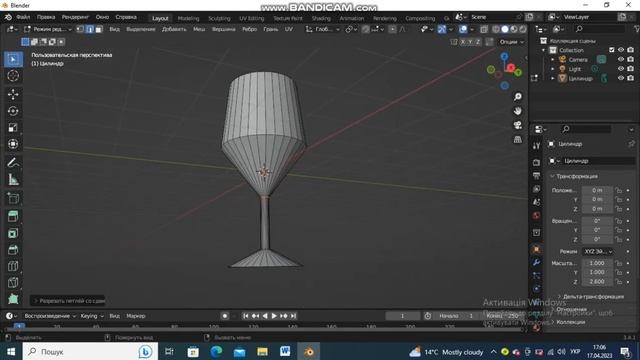Expand the Camera tree item
The width and height of the screenshot is (640, 360).
coord(553,60)
